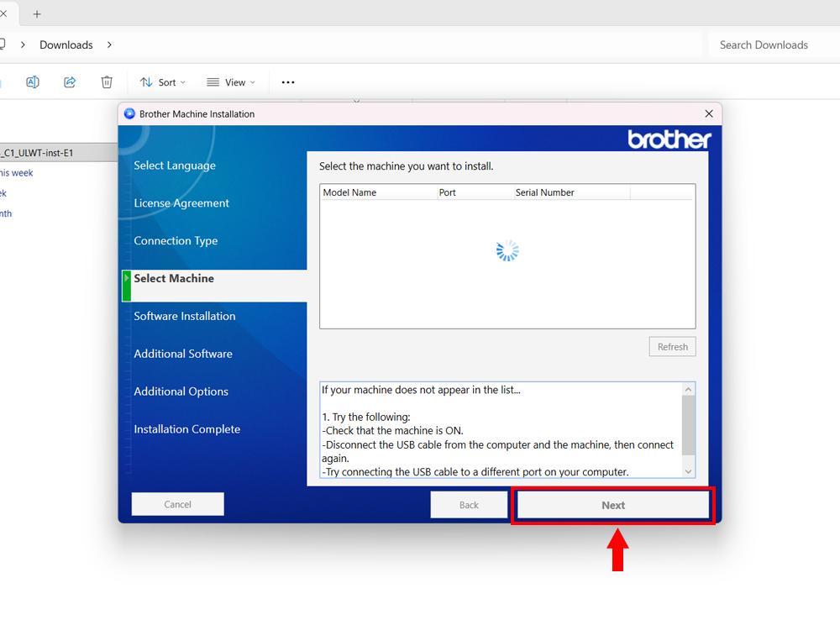The width and height of the screenshot is (840, 620).
Task: Open the See more ellipsis menu
Action: click(288, 82)
